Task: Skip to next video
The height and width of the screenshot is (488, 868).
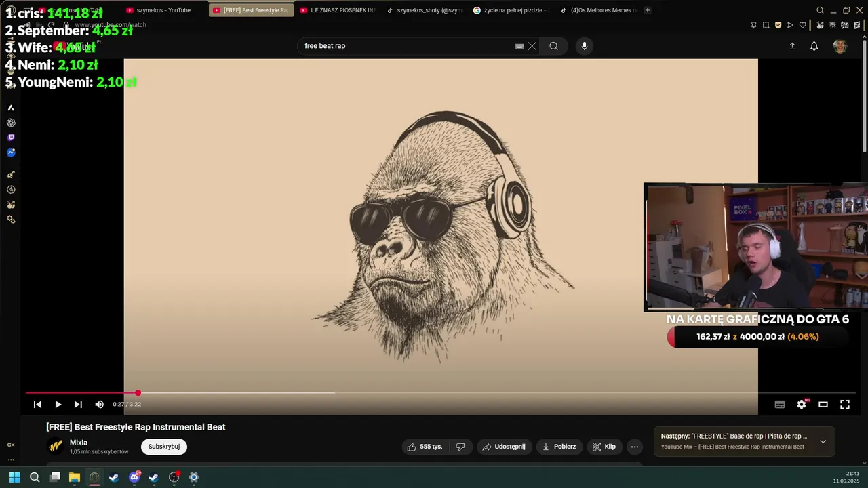Action: (78, 404)
